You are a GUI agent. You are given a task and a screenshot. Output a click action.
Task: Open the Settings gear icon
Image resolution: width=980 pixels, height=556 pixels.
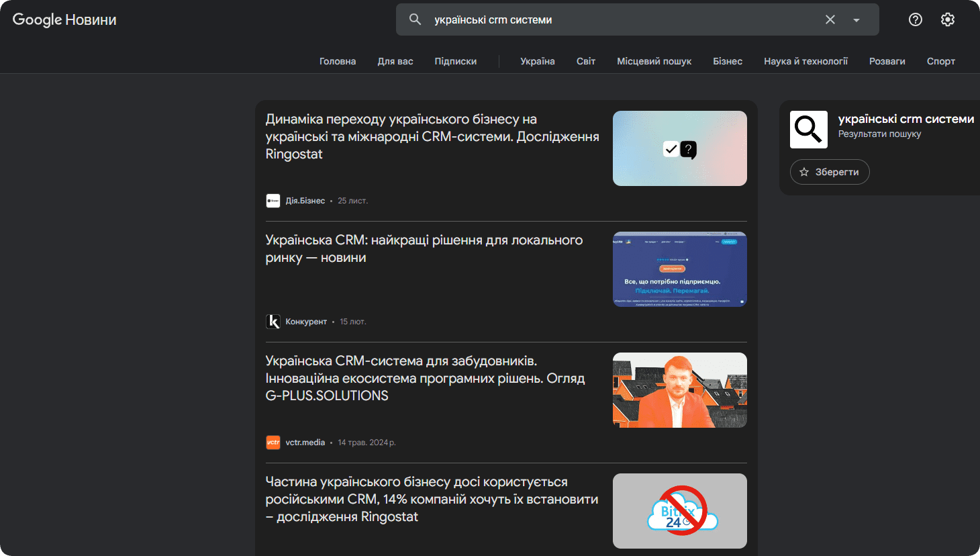click(x=948, y=19)
